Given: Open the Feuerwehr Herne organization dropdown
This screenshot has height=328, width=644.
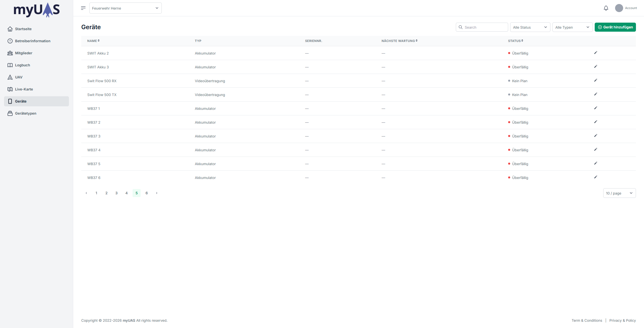Looking at the screenshot, I should pos(125,8).
